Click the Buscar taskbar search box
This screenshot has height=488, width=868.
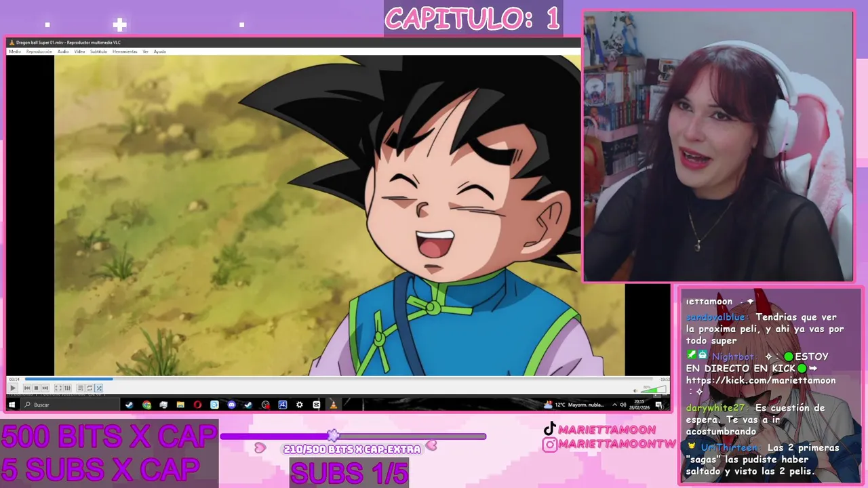pos(71,405)
